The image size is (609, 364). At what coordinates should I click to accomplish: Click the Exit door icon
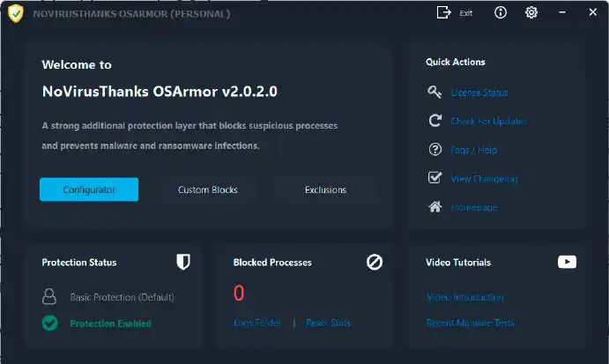pos(443,12)
